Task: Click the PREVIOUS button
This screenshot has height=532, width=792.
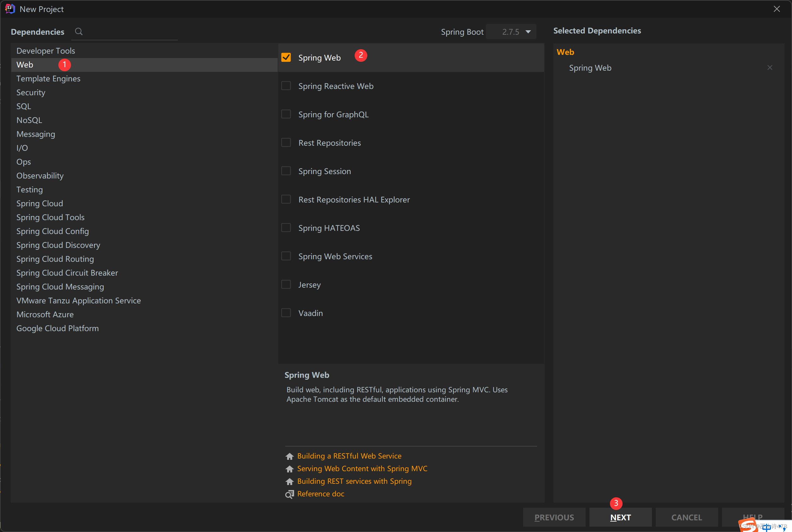Action: tap(554, 517)
